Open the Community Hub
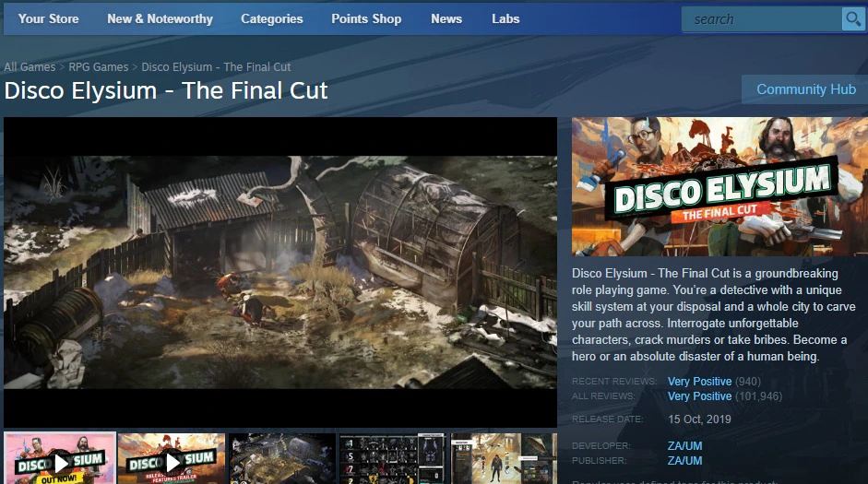The width and height of the screenshot is (868, 484). click(805, 89)
